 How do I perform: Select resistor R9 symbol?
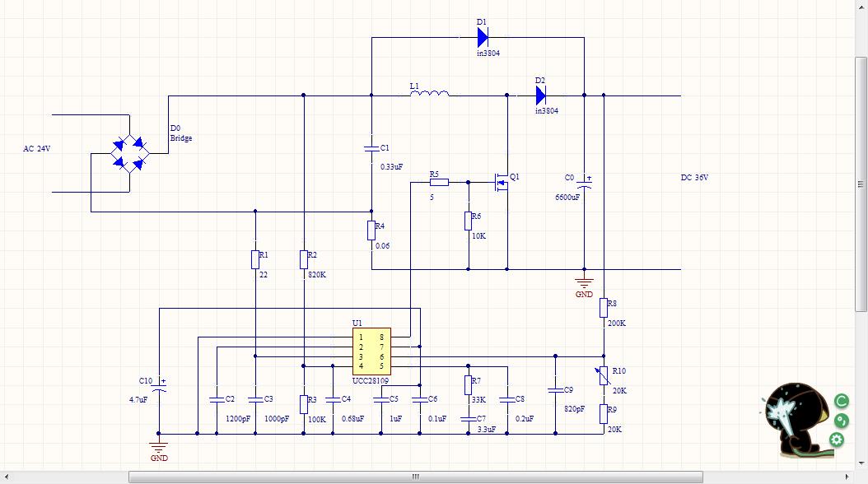pyautogui.click(x=604, y=414)
